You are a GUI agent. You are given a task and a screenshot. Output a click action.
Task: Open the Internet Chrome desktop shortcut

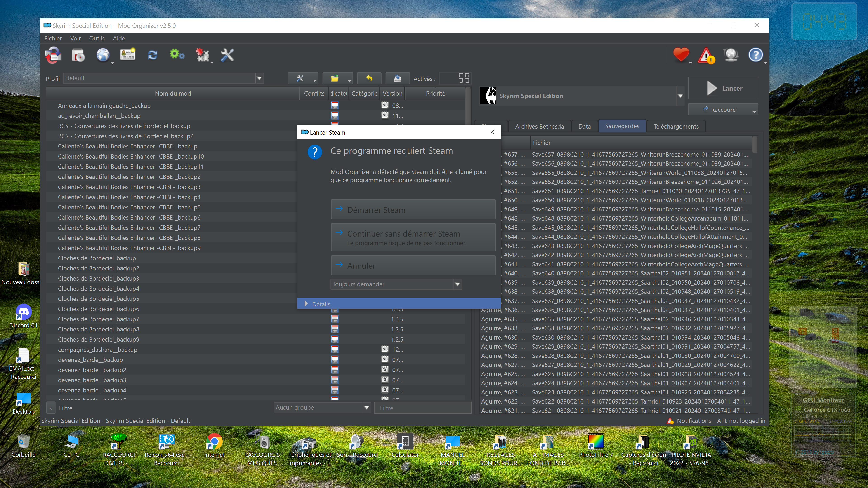(214, 446)
